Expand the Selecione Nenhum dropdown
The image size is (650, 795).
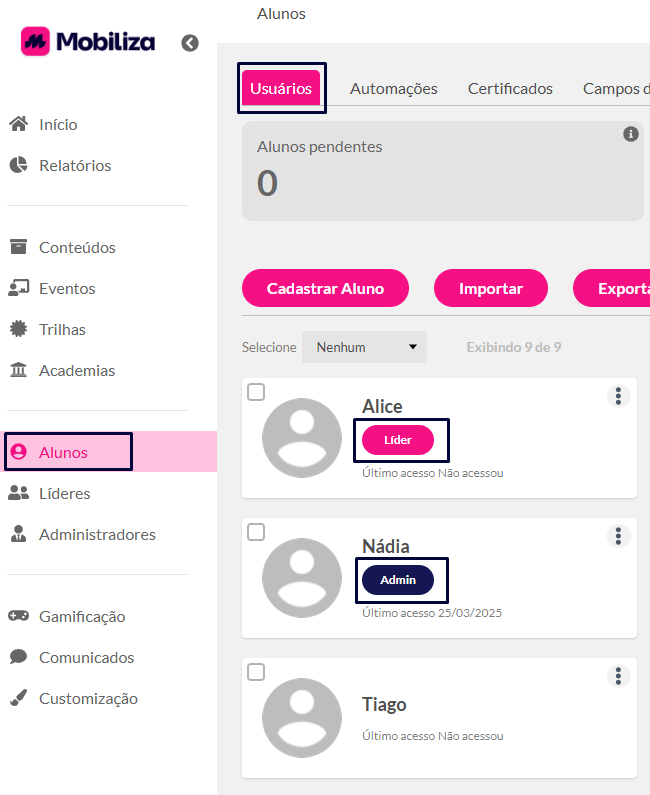(x=365, y=347)
